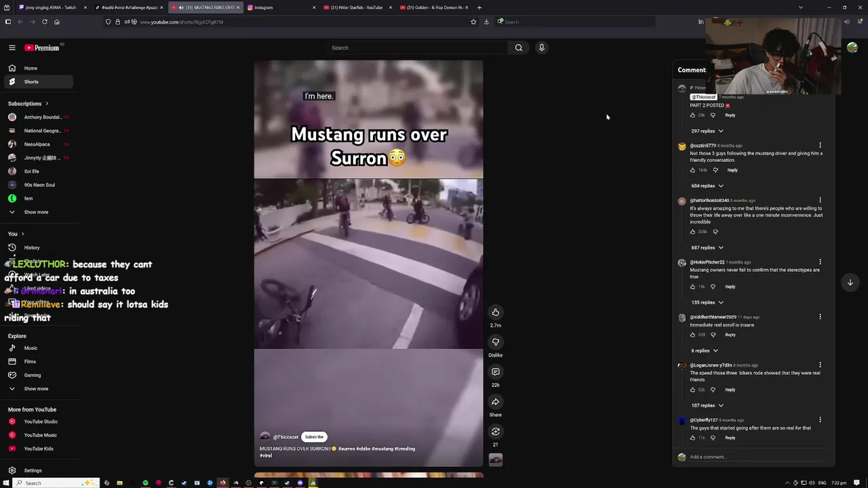
Task: Click the YouTube search field
Action: click(x=416, y=47)
